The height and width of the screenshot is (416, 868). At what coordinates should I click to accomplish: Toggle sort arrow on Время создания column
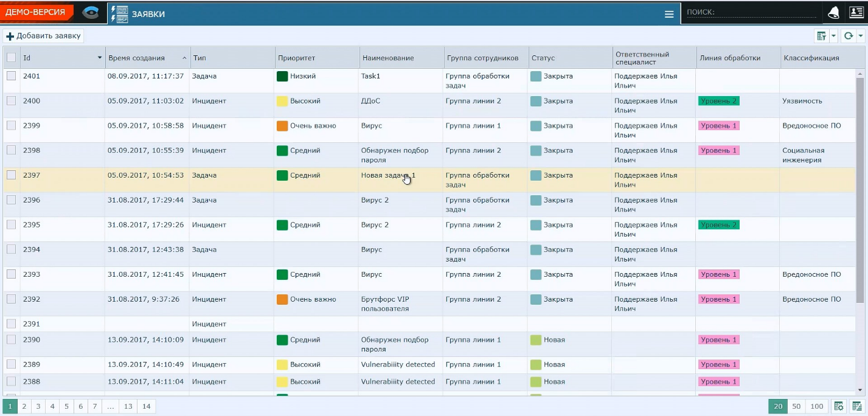coord(184,58)
